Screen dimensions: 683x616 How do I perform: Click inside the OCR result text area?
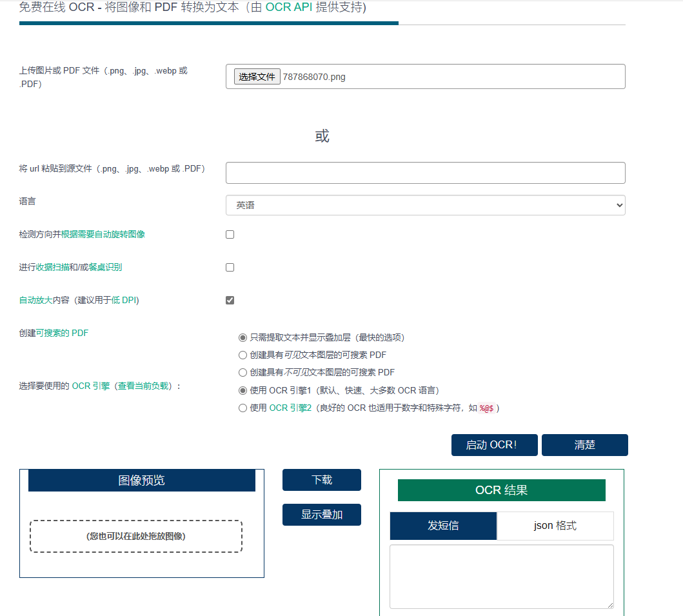[501, 577]
